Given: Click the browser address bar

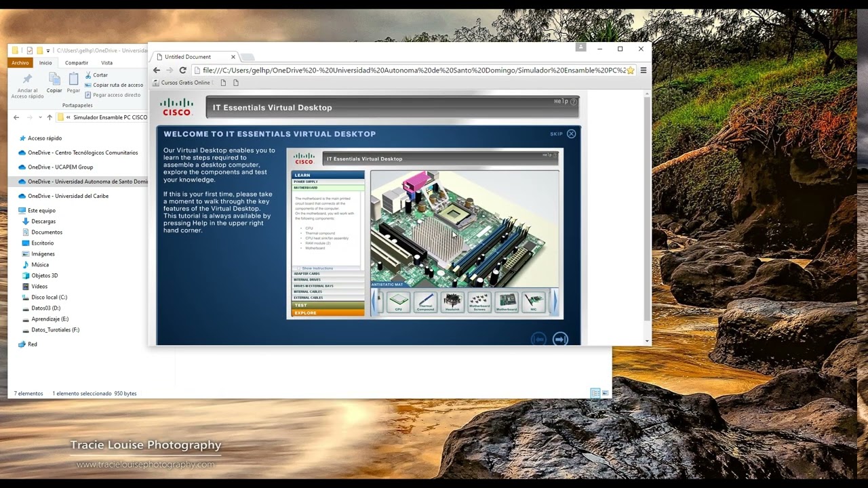Looking at the screenshot, I should [x=414, y=70].
